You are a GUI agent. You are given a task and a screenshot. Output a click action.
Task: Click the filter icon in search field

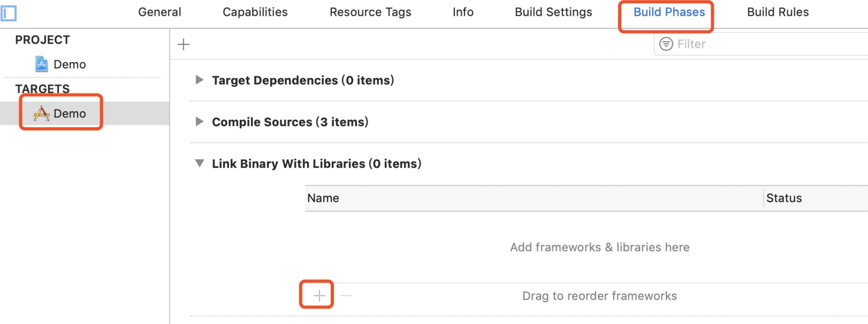(666, 44)
